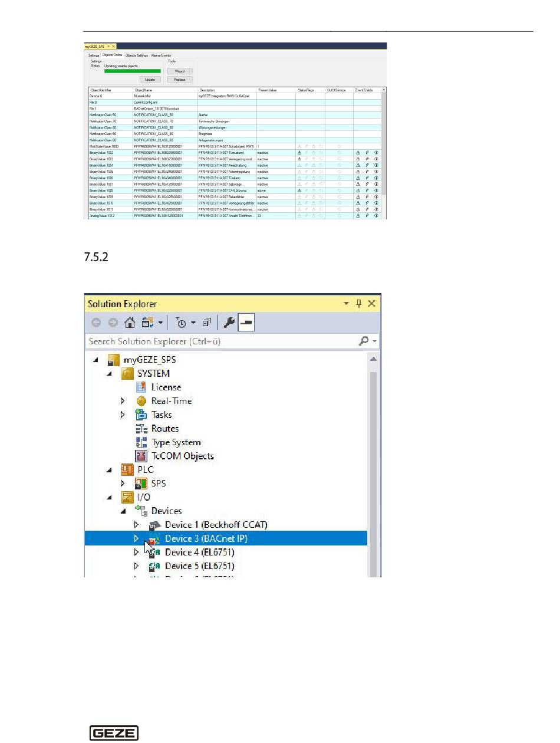Expand Device 1 (Beckhoff CCAT)

tap(137, 525)
